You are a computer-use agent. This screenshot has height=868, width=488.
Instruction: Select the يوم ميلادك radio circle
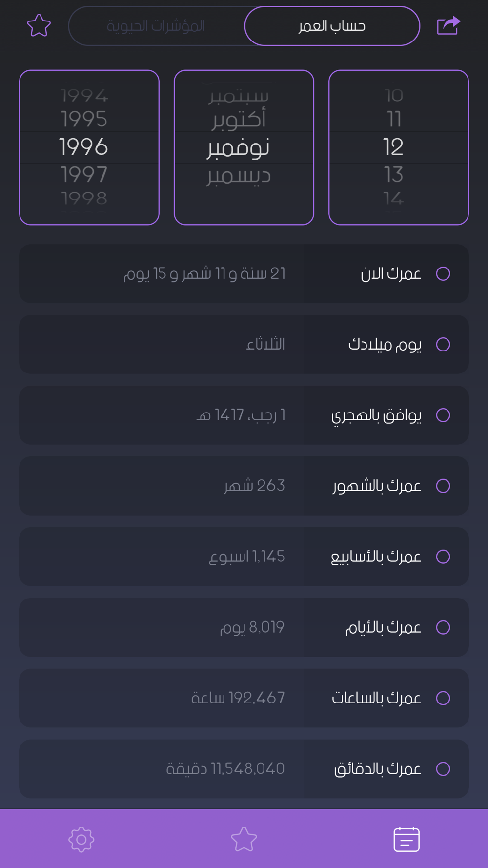pyautogui.click(x=443, y=345)
